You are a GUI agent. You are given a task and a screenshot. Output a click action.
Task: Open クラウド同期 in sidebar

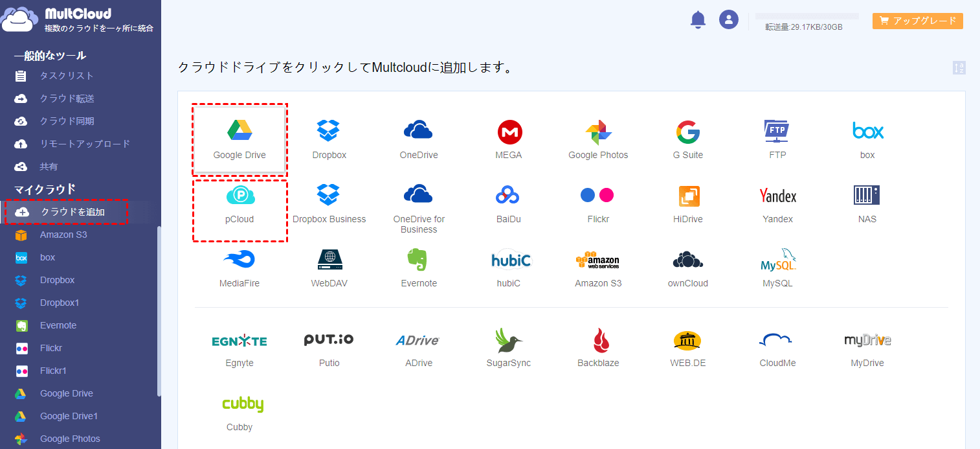(x=67, y=121)
